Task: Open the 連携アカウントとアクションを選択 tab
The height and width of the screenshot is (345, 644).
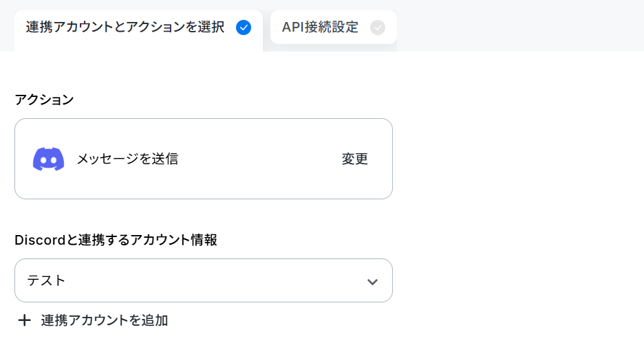Action: pos(138,30)
